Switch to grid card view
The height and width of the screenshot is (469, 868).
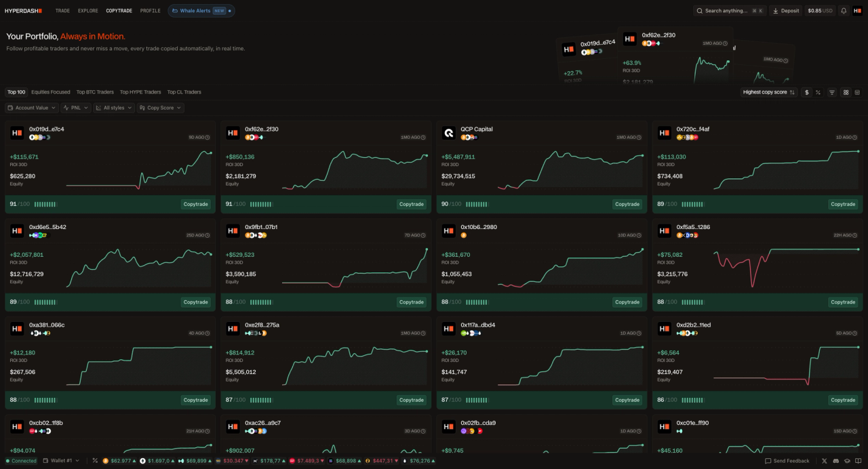pyautogui.click(x=846, y=92)
